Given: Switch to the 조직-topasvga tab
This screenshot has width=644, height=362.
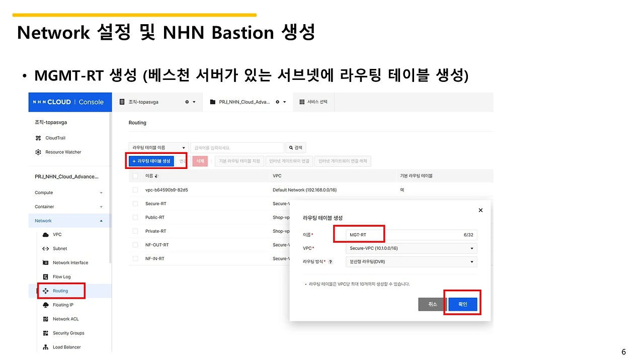Looking at the screenshot, I should tap(143, 102).
